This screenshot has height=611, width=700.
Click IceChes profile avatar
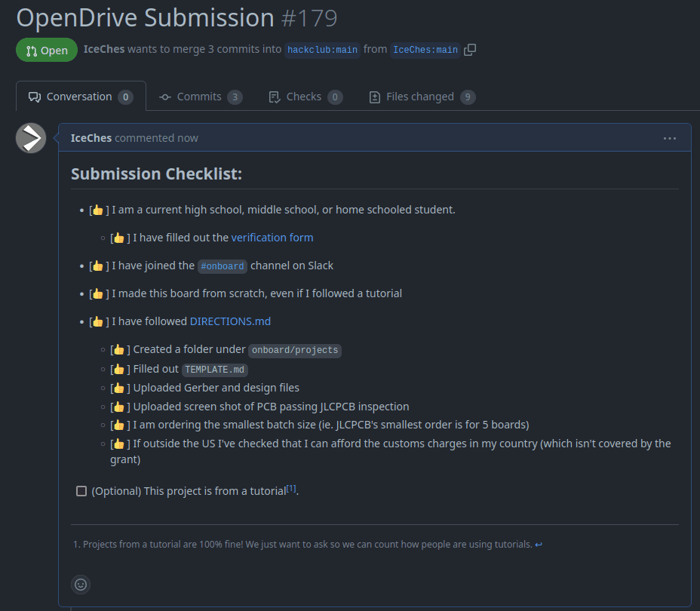point(31,138)
